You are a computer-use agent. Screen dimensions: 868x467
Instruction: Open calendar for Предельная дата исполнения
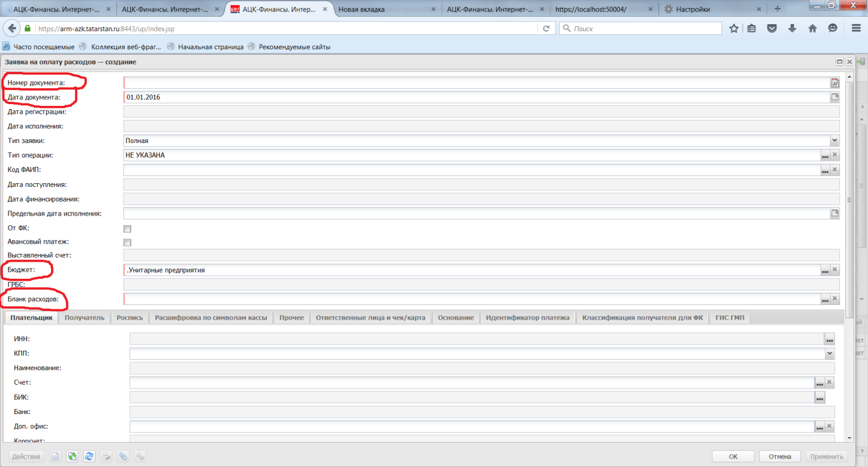coord(835,213)
